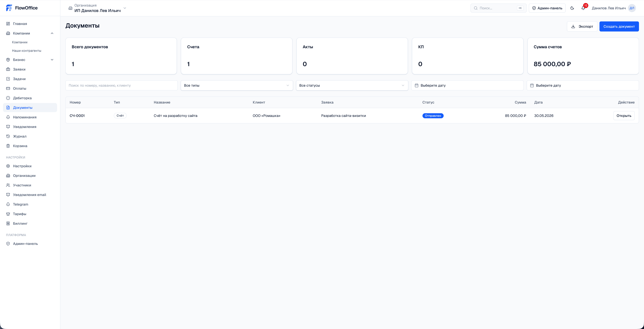Screen dimensions: 644x329
Task: Click the Тарифы crown icon
Action: point(8,214)
